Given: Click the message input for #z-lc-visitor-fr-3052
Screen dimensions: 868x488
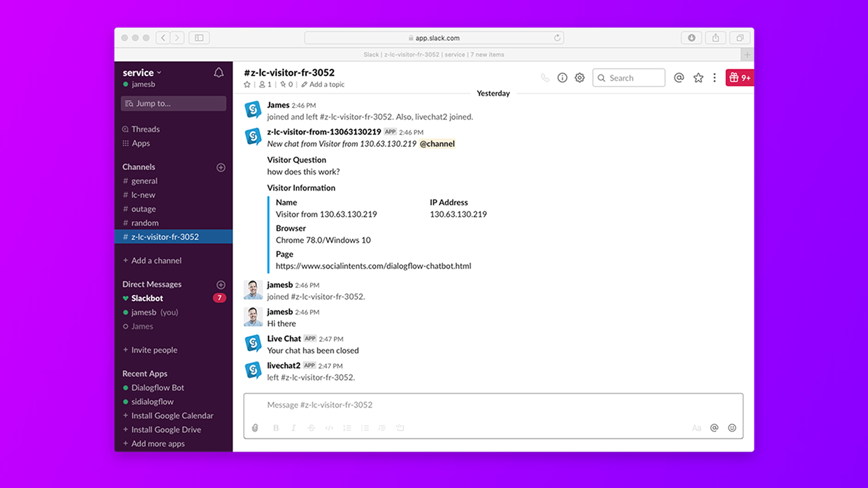Looking at the screenshot, I should [x=493, y=405].
